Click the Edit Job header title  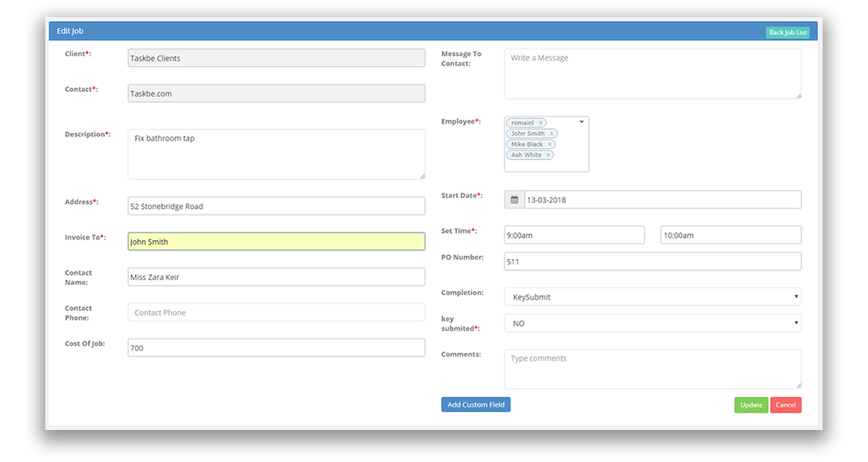[70, 31]
